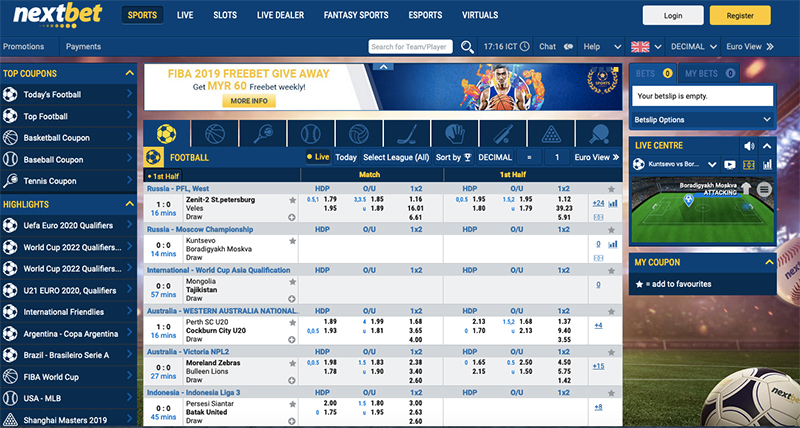Show Today matches filter
This screenshot has height=428, width=800.
click(x=345, y=157)
